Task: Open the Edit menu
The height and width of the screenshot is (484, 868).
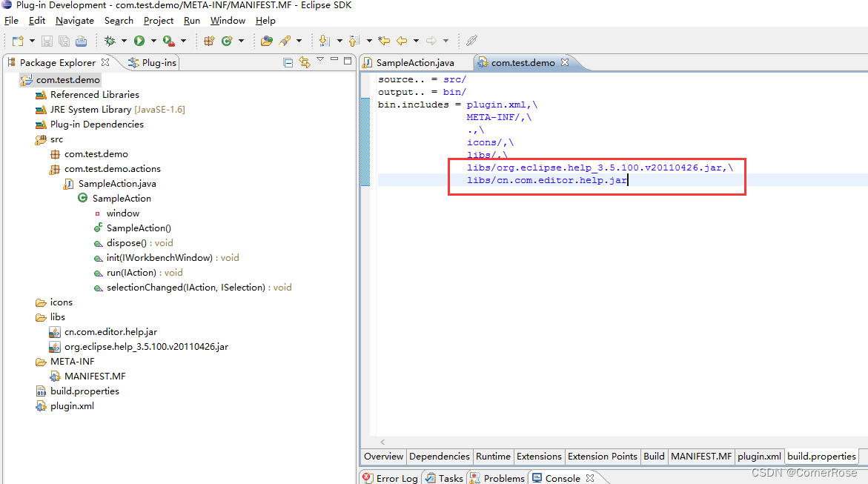Action: click(x=37, y=21)
